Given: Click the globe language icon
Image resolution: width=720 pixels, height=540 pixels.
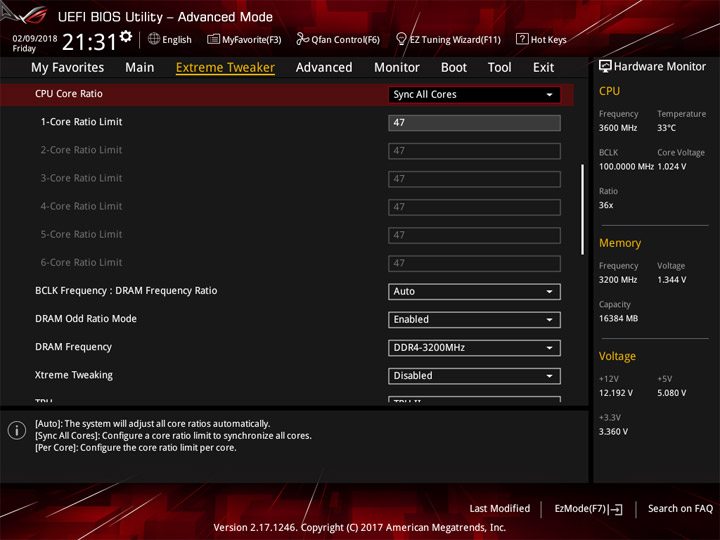Looking at the screenshot, I should pos(154,39).
